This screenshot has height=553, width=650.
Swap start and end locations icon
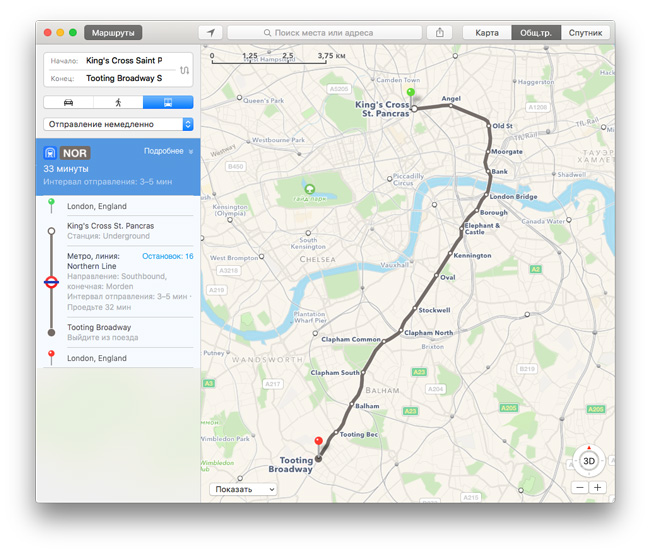[x=184, y=70]
